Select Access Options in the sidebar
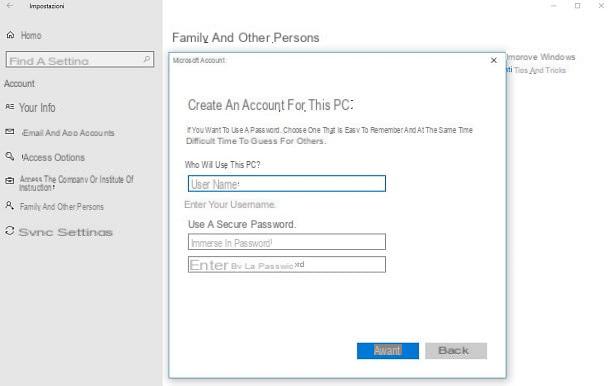The height and width of the screenshot is (386, 610). (53, 158)
